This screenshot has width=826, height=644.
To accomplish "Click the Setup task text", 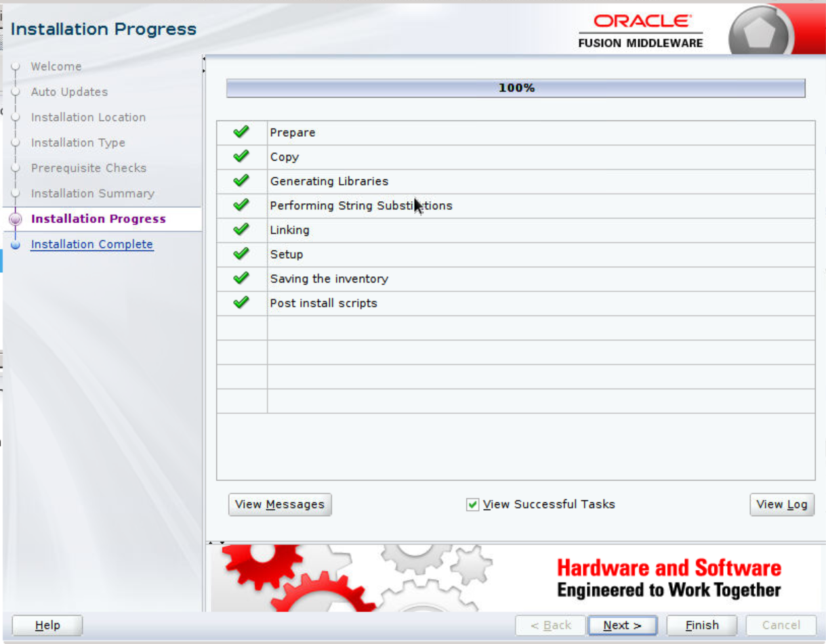I will pyautogui.click(x=287, y=255).
